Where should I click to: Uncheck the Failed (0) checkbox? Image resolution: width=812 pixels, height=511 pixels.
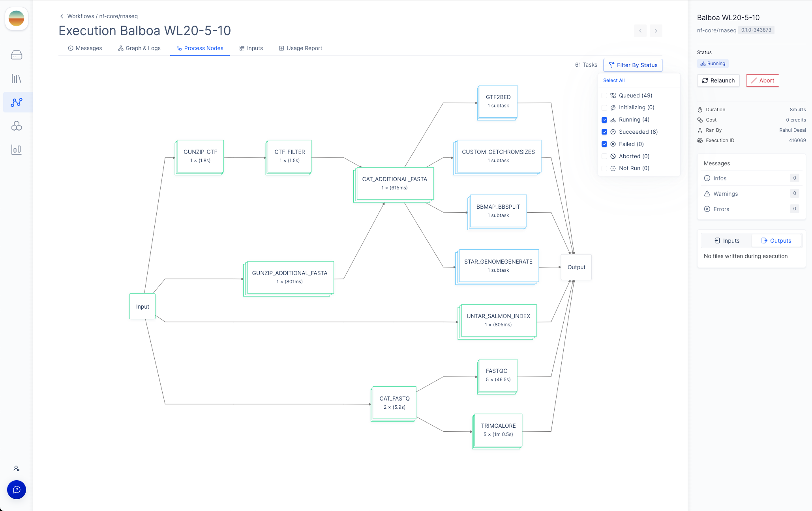pos(604,144)
